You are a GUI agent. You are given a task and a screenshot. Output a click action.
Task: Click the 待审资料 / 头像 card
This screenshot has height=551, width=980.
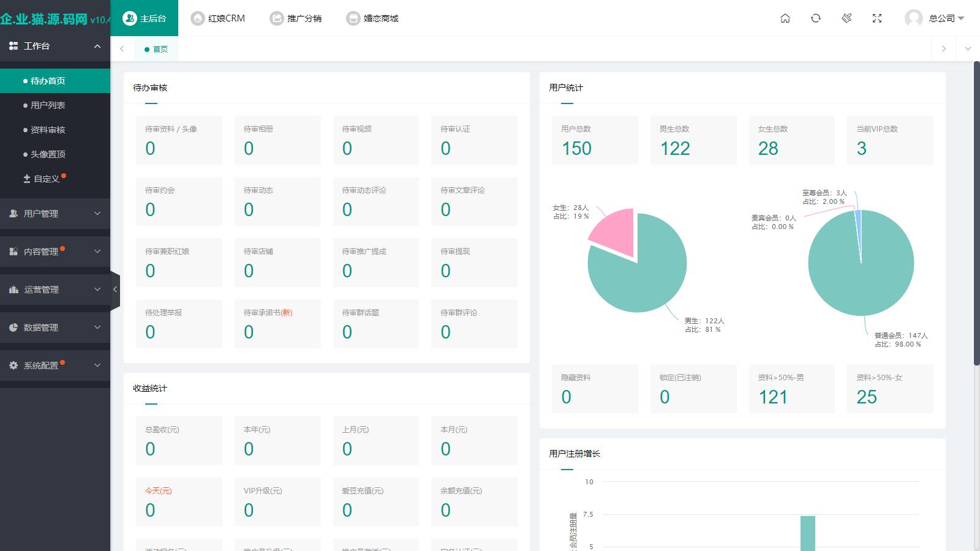(179, 140)
